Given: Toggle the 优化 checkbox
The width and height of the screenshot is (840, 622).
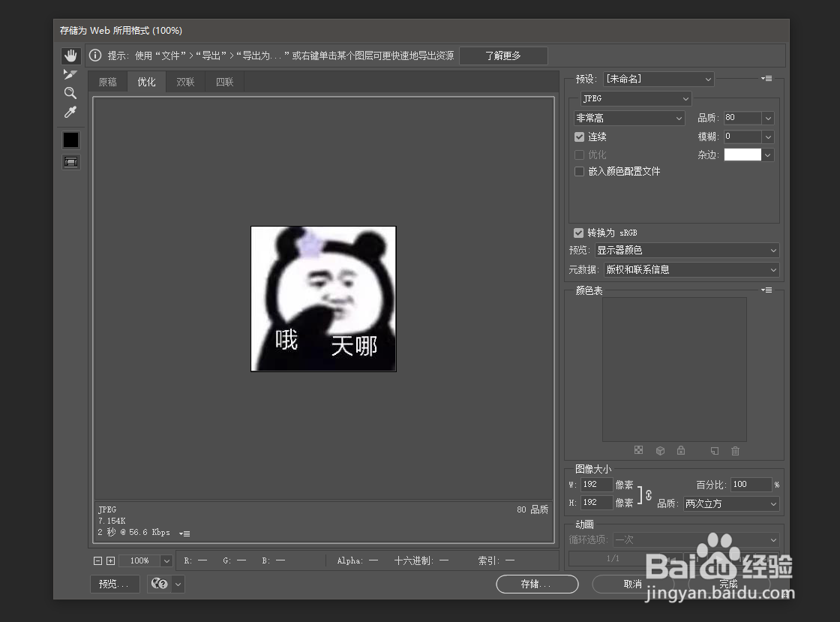Looking at the screenshot, I should click(579, 155).
